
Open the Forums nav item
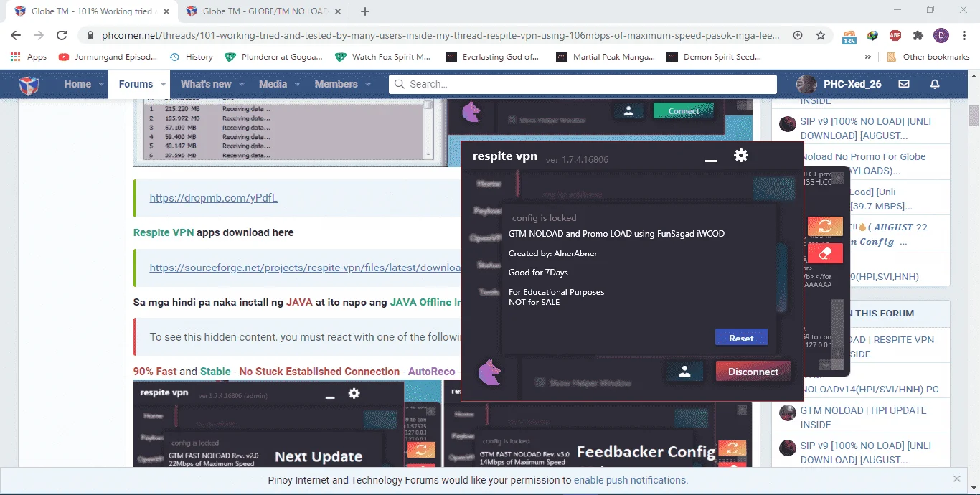136,84
